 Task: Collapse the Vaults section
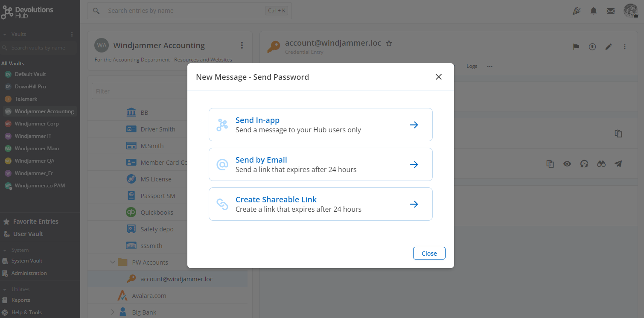coord(5,34)
